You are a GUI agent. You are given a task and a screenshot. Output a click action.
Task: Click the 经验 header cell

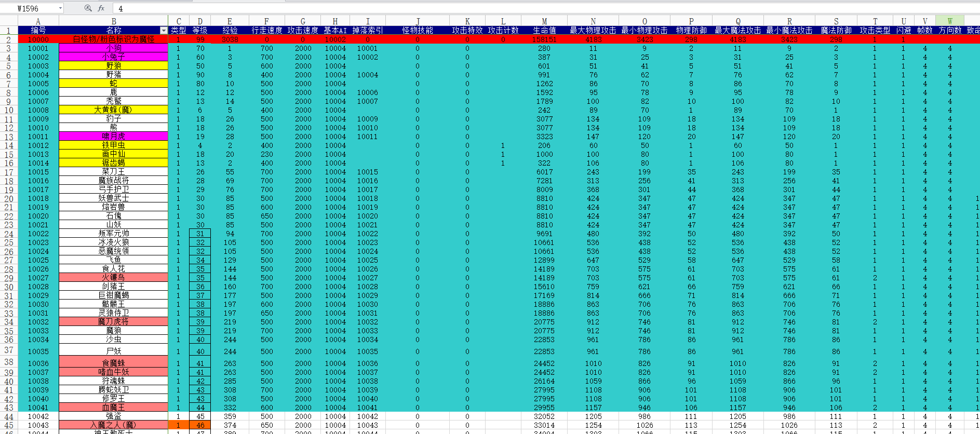230,31
